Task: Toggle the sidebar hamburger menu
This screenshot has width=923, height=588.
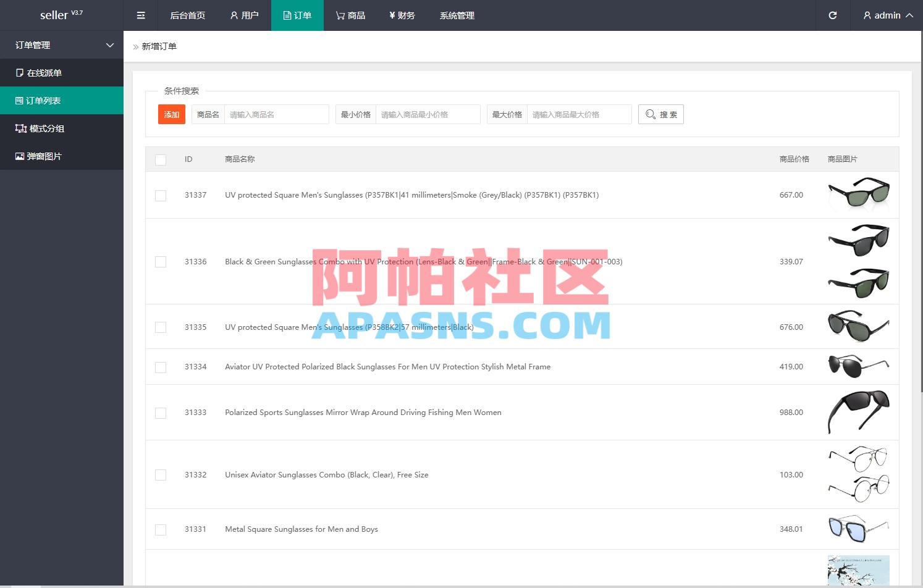Action: coord(140,15)
